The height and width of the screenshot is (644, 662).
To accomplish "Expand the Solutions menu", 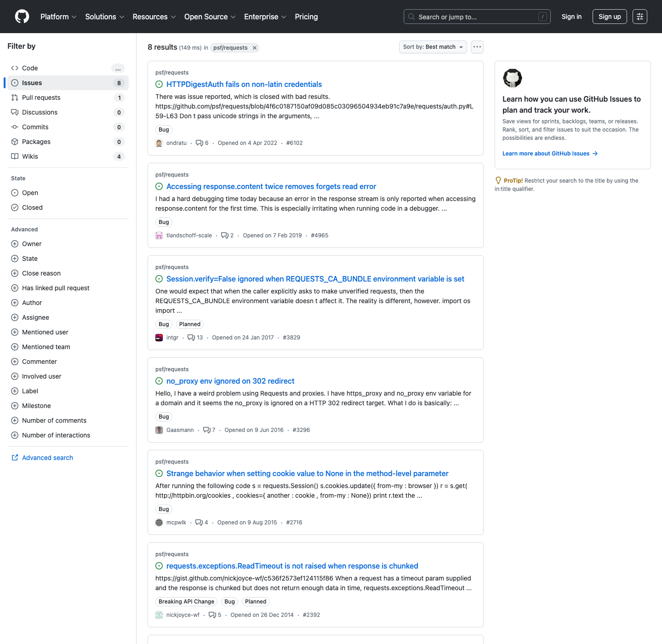I will pos(105,17).
